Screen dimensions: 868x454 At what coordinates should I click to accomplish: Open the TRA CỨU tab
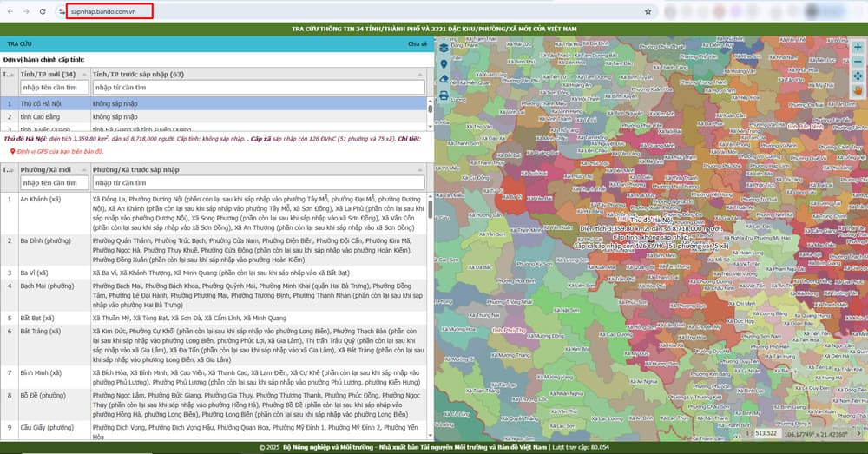coord(20,43)
